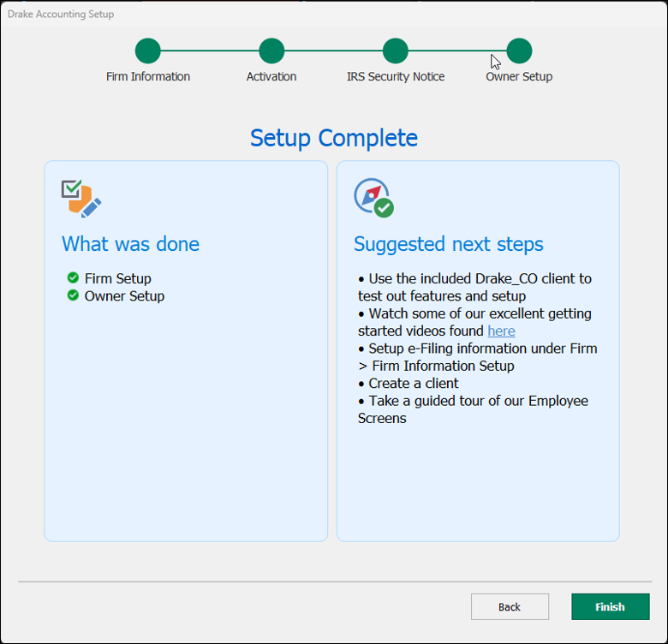Click the Firm Information step label
The image size is (668, 644).
click(148, 76)
